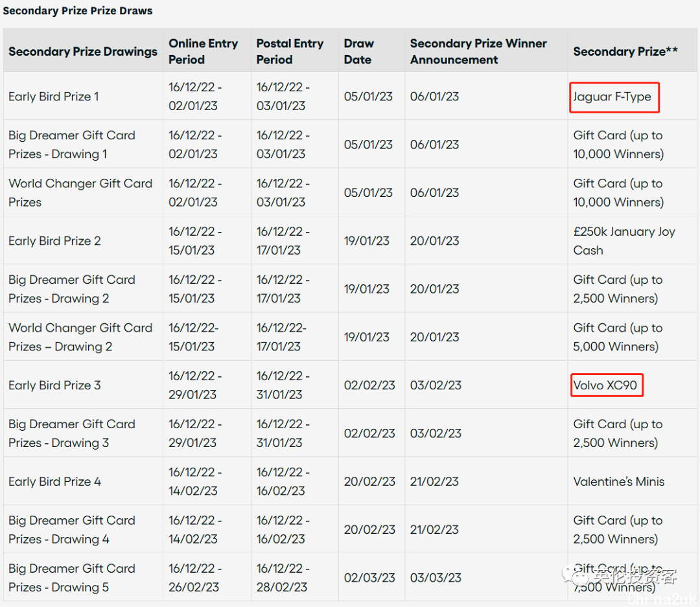The height and width of the screenshot is (607, 700).
Task: Click gift card prize for Big Dreamer Drawing 3
Action: click(x=618, y=433)
